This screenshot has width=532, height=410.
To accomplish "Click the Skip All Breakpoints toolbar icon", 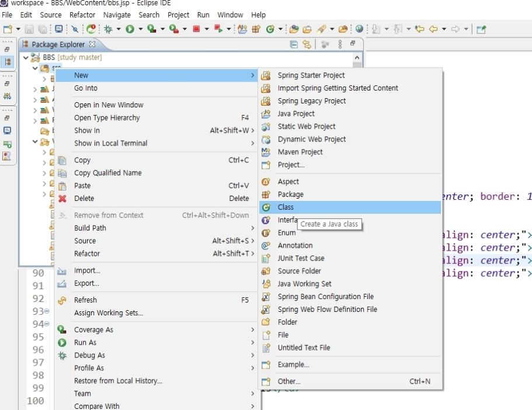I will [75, 29].
